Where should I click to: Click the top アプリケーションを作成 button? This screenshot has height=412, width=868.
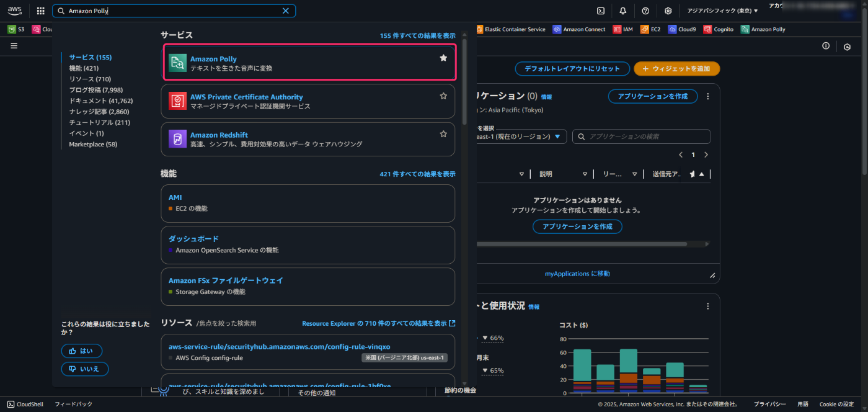coord(652,96)
